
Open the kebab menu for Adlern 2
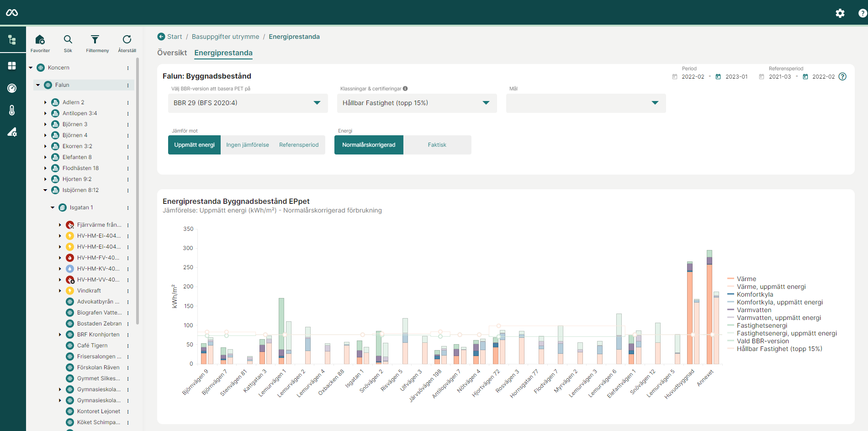128,102
